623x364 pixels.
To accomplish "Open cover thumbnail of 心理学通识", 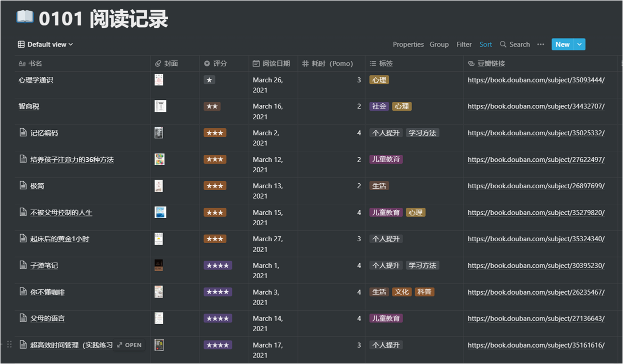I will pyautogui.click(x=159, y=79).
